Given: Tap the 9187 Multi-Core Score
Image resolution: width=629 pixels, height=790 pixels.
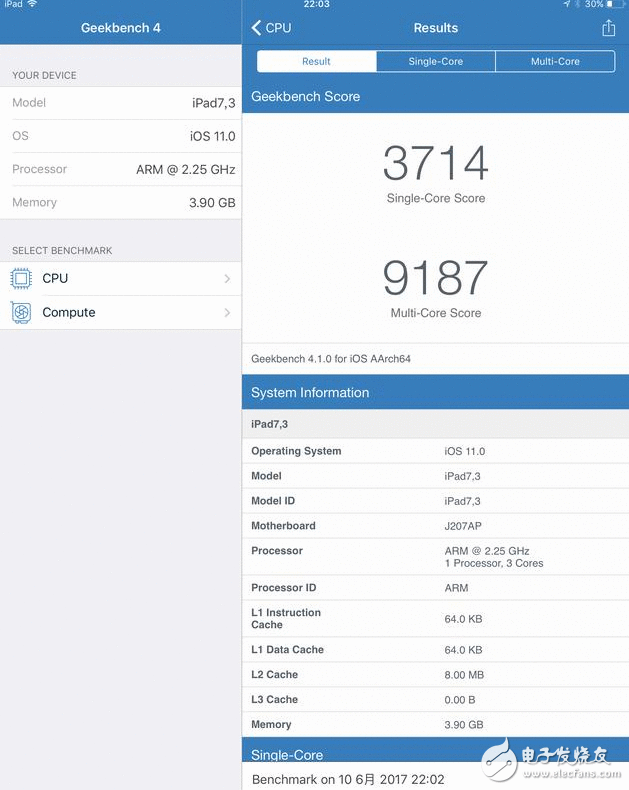Looking at the screenshot, I should click(x=435, y=279).
